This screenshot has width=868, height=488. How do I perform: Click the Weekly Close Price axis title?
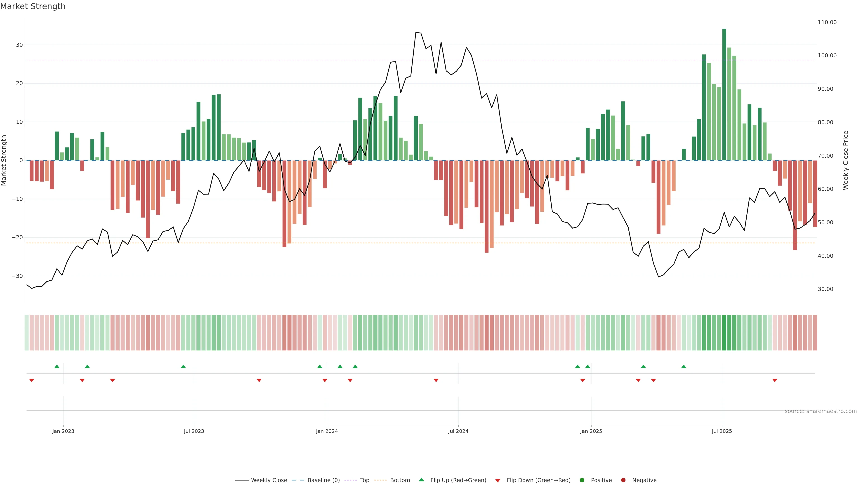pyautogui.click(x=846, y=160)
